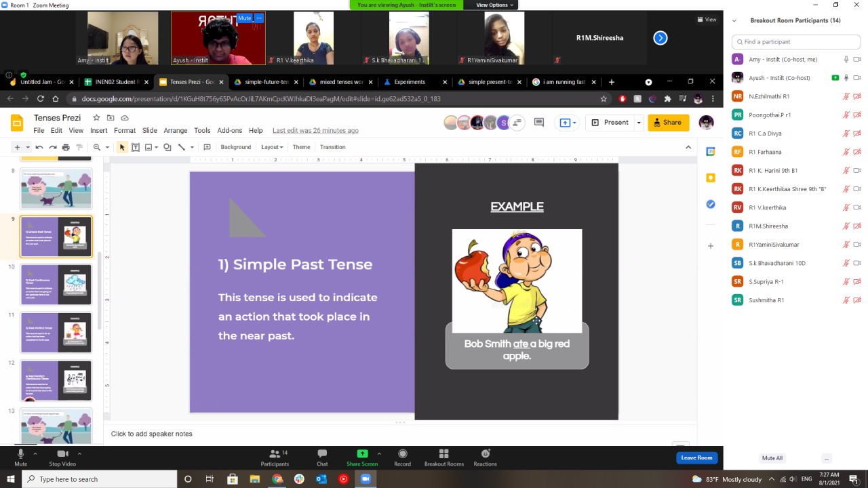The height and width of the screenshot is (488, 868).
Task: Select the Line tool
Action: [x=181, y=147]
